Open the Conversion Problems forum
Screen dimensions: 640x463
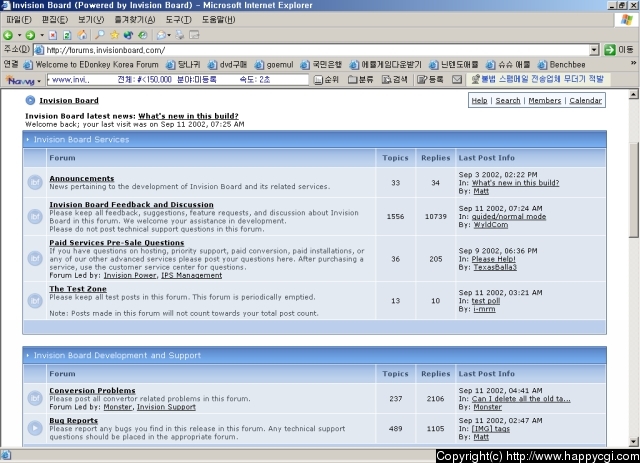[92, 390]
